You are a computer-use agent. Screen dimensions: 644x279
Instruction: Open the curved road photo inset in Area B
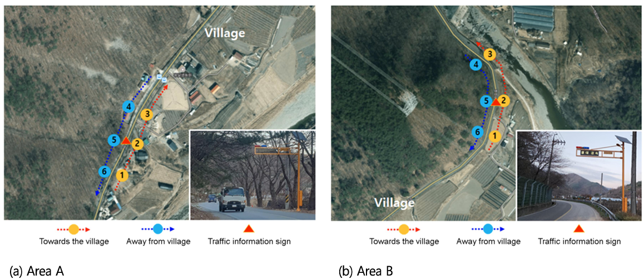pos(578,176)
